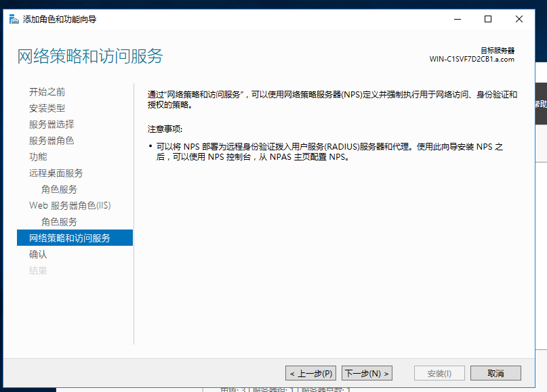Click the 目标服务器 label

(x=498, y=51)
